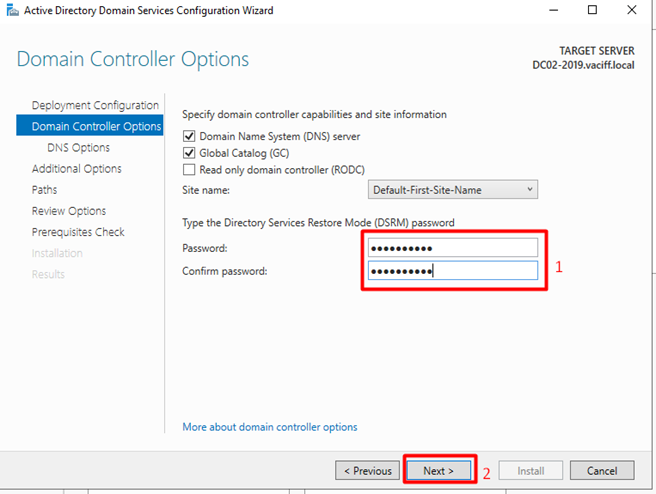Open the Site name dropdown
This screenshot has width=656, height=494.
(x=453, y=189)
